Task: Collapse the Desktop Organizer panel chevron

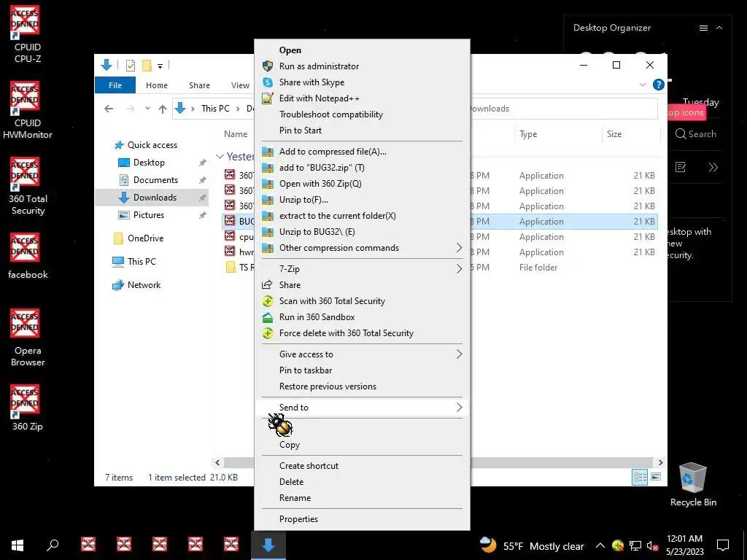Action: pos(719,28)
